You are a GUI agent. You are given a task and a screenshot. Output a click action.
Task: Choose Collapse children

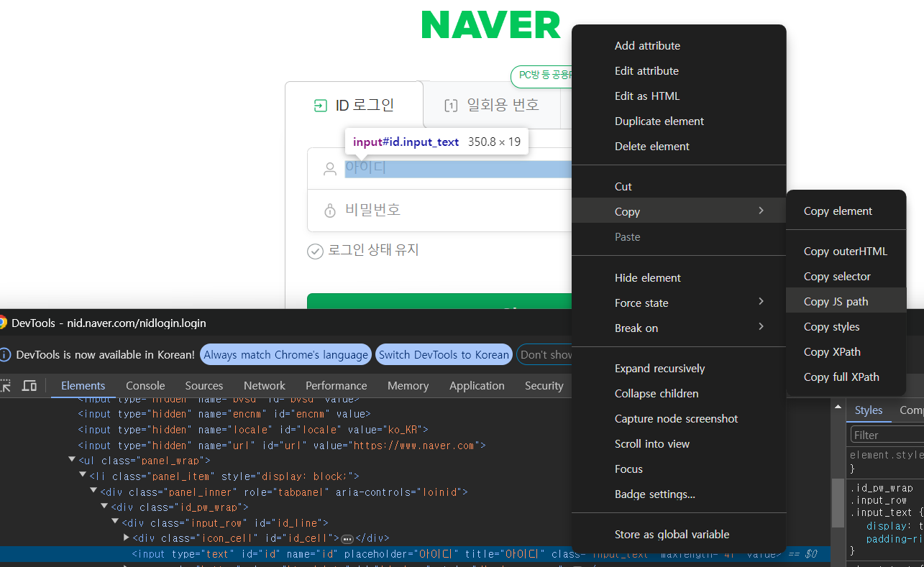tap(679, 393)
